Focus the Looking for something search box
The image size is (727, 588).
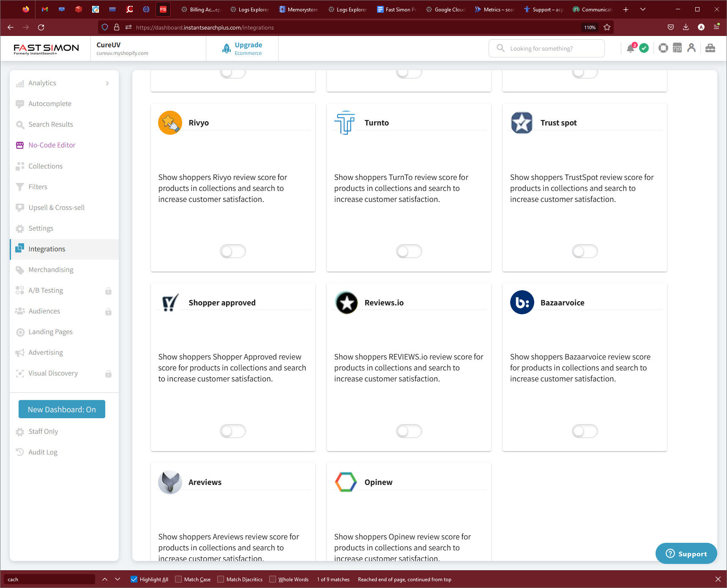[x=547, y=48]
